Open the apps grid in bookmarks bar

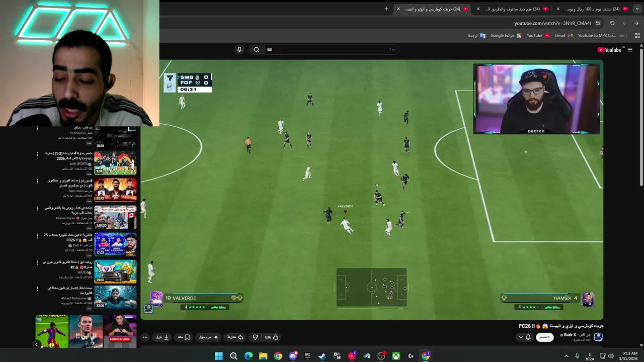click(637, 36)
